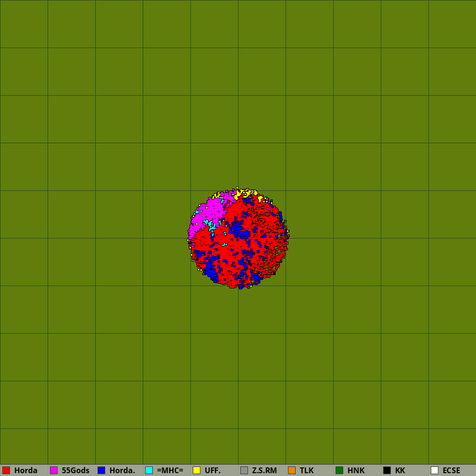Click the blue Horda. legend swatch
The height and width of the screenshot is (476, 476).
[101, 470]
